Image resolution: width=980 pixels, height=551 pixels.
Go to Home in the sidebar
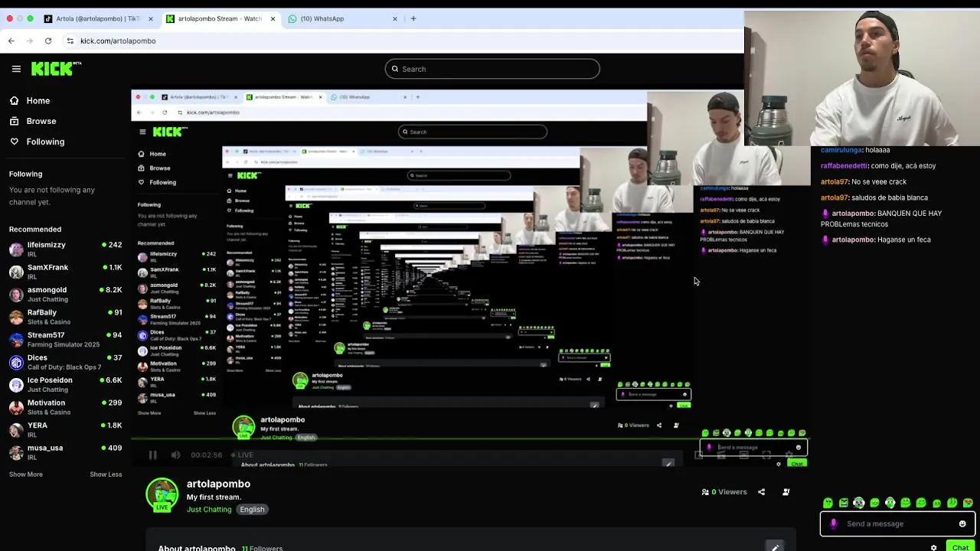(30, 101)
